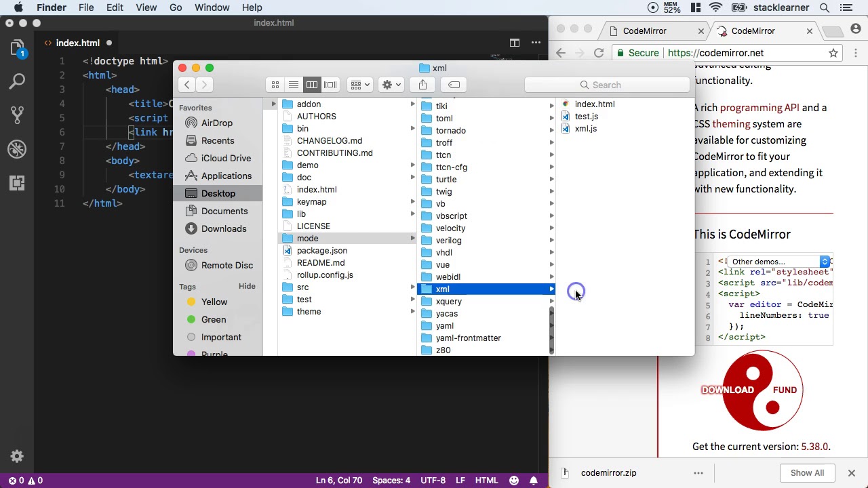Viewport: 868px width, 488px height.
Task: Select Downloads in Finder sidebar
Action: (224, 228)
